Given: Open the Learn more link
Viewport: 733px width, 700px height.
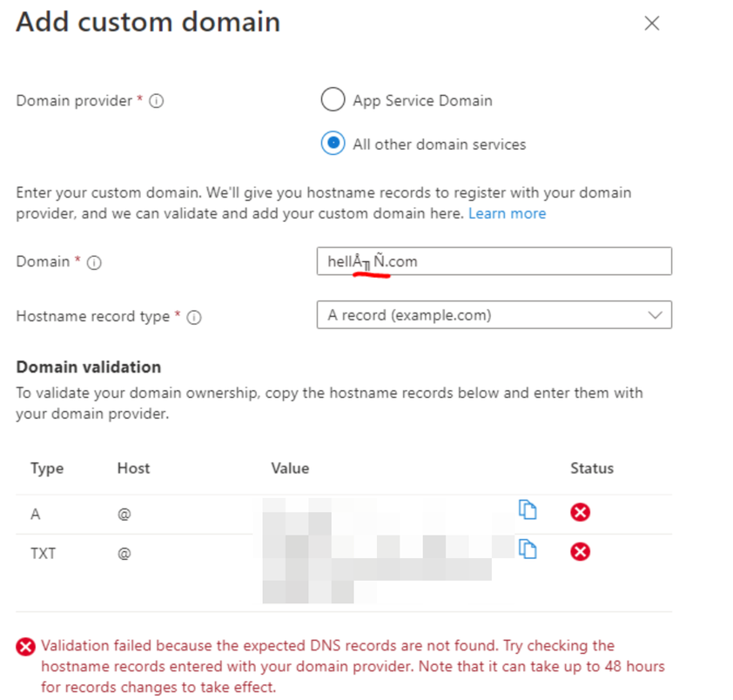Looking at the screenshot, I should click(x=507, y=213).
